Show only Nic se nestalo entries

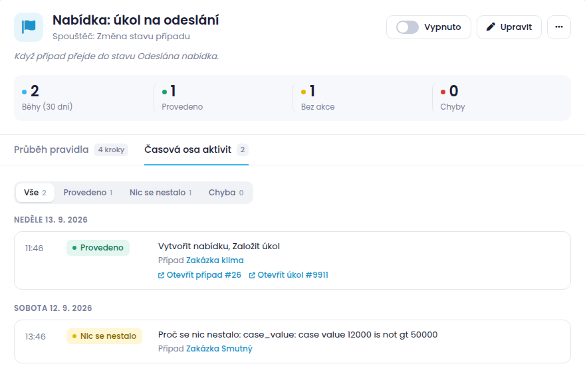click(160, 193)
